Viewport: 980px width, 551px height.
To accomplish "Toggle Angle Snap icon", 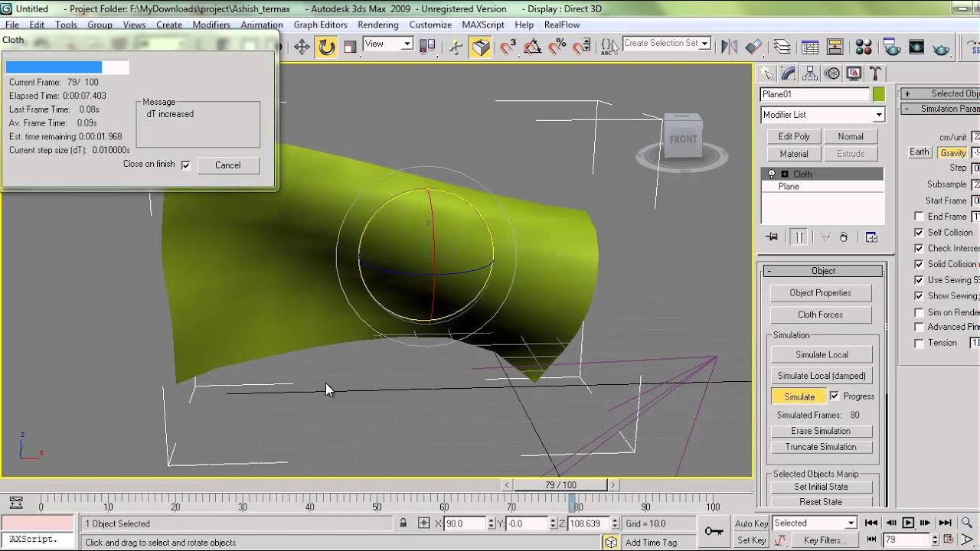I will (532, 47).
